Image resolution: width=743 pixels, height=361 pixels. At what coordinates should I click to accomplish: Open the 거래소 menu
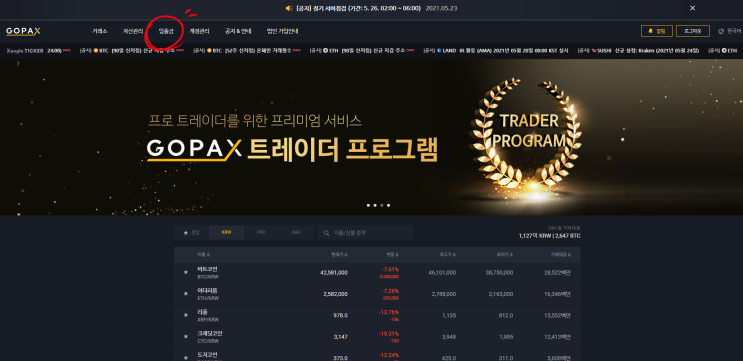[x=100, y=31]
